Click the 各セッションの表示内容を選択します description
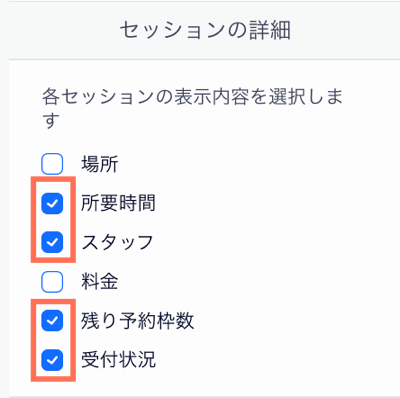 coord(192,108)
